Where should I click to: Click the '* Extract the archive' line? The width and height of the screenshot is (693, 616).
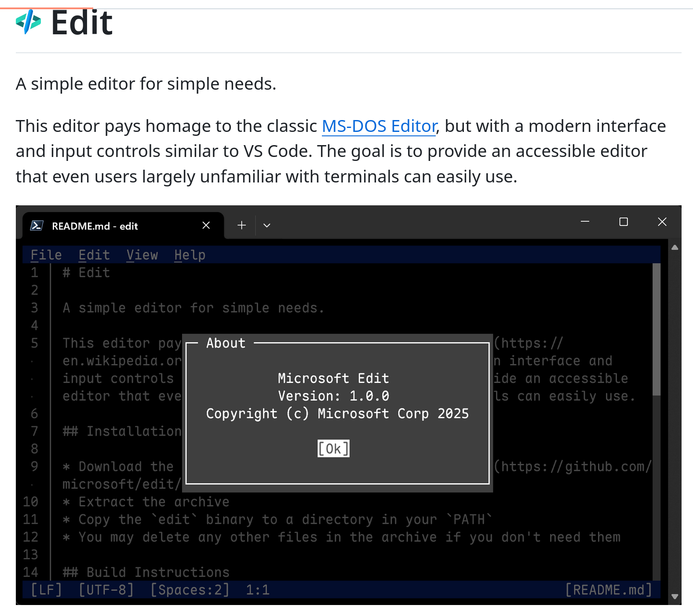point(146,502)
